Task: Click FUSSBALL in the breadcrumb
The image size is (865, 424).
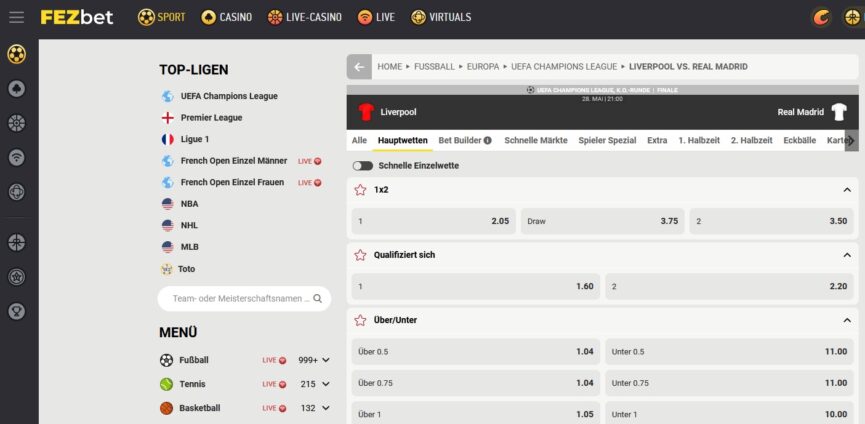Action: pyautogui.click(x=435, y=67)
